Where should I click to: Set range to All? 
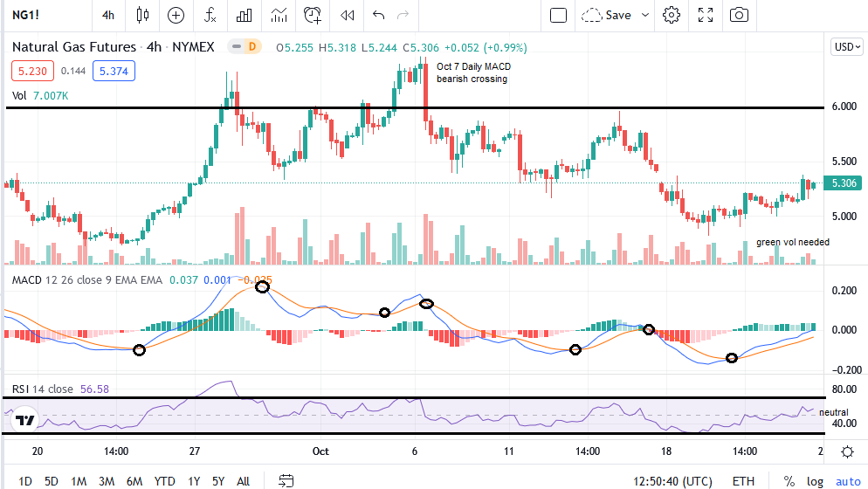[243, 480]
